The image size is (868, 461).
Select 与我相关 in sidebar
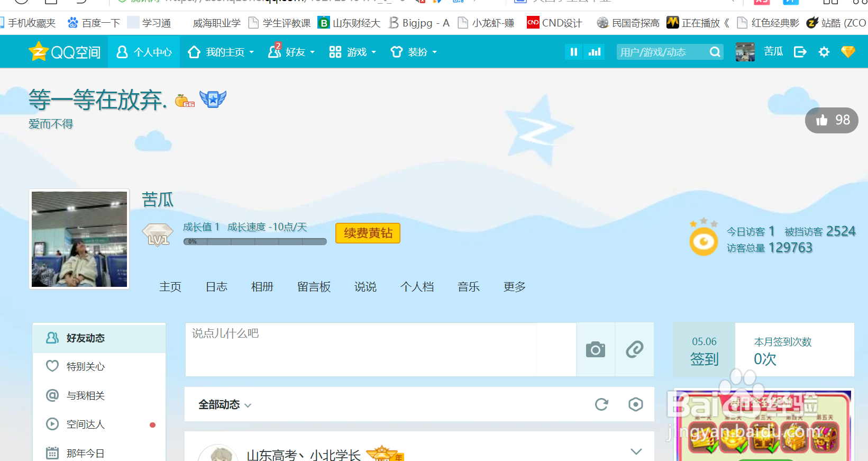click(99, 395)
